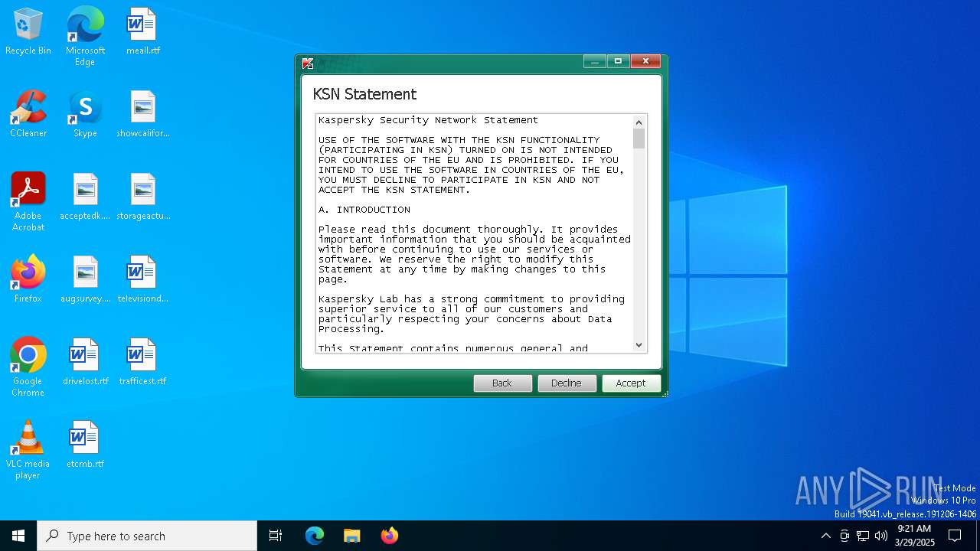This screenshot has height=551, width=980.
Task: Select the Adobe Acrobat desktop shortcut
Action: 28,202
